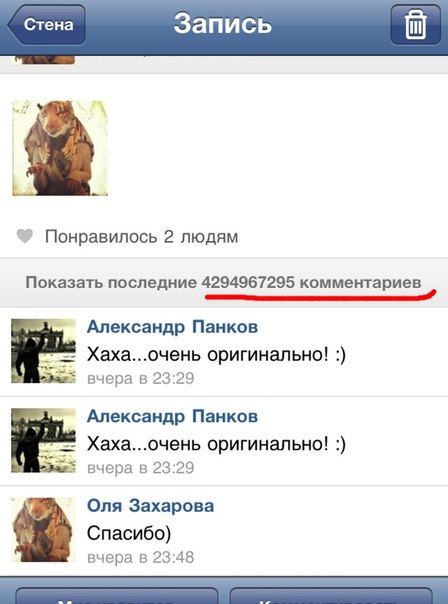448x604 pixels.
Task: Tap the gray heart like icon
Action: 25,236
